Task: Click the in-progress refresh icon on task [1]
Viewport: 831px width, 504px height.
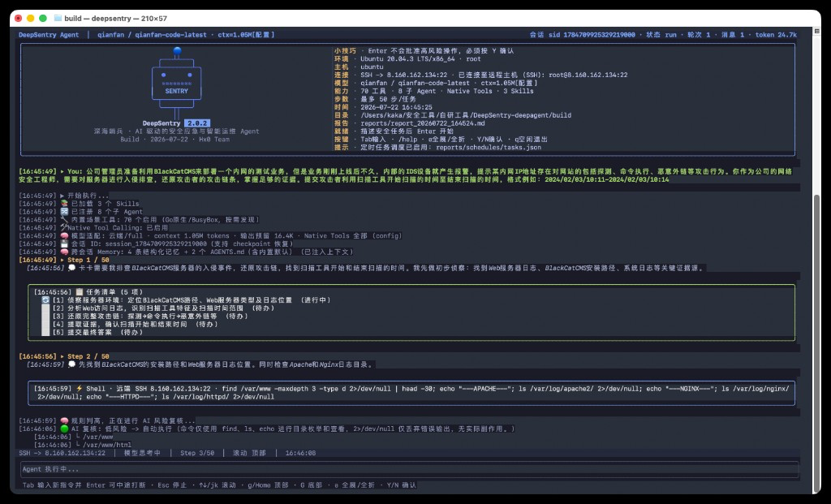Action: 45,300
